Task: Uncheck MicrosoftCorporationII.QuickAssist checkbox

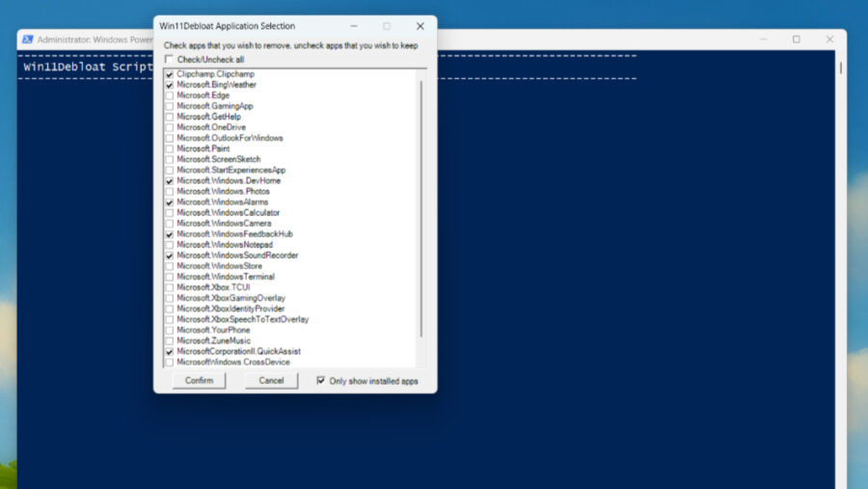Action: pyautogui.click(x=170, y=352)
